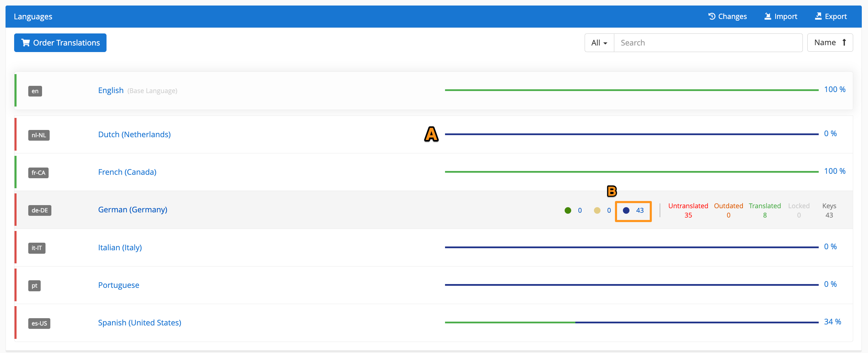Screen dimensions: 868x353
Task: Click Outdated 0 in German row
Action: coord(729,210)
